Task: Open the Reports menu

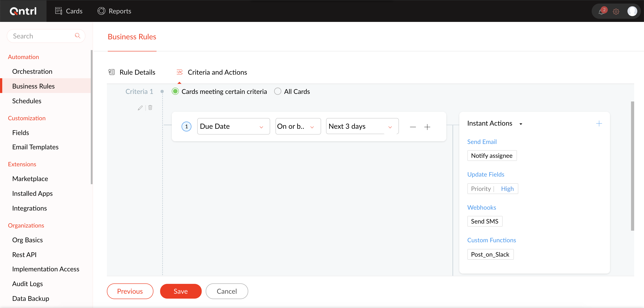Action: (x=114, y=11)
